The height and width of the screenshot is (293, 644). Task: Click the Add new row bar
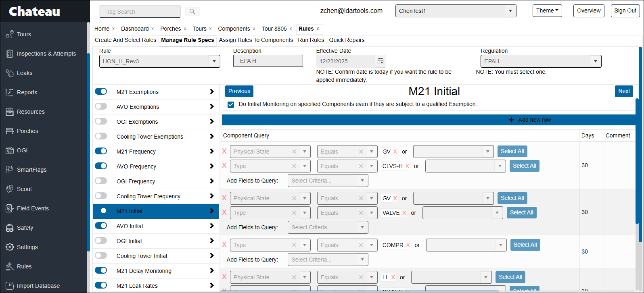click(429, 120)
